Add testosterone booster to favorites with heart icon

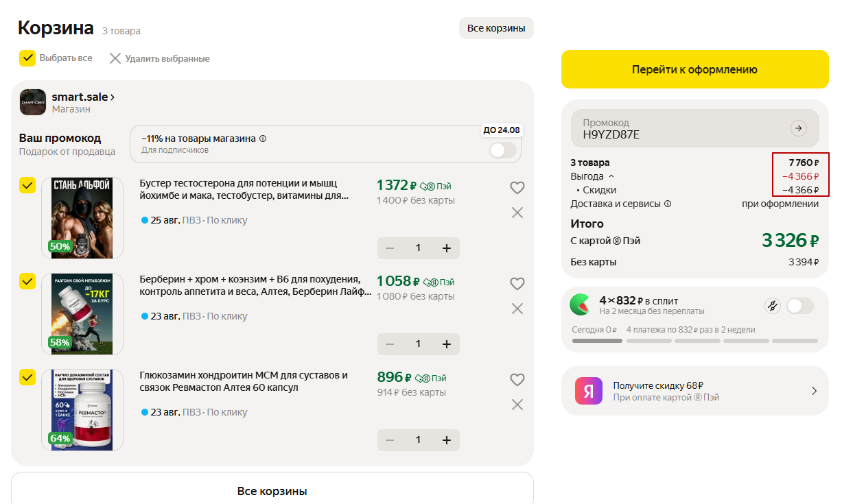tap(517, 188)
